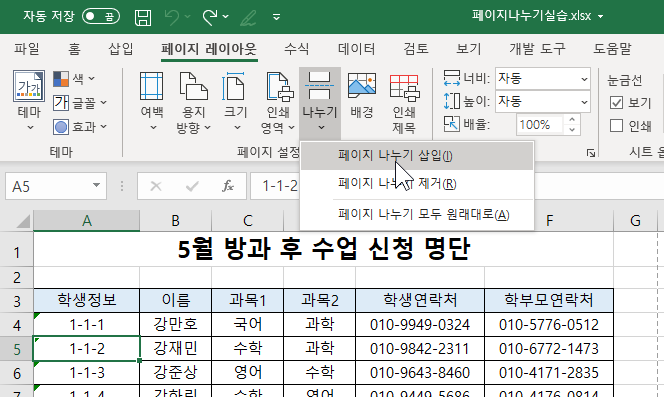Click the formula bar containing 1-1-2
This screenshot has width=664, height=397.
275,186
